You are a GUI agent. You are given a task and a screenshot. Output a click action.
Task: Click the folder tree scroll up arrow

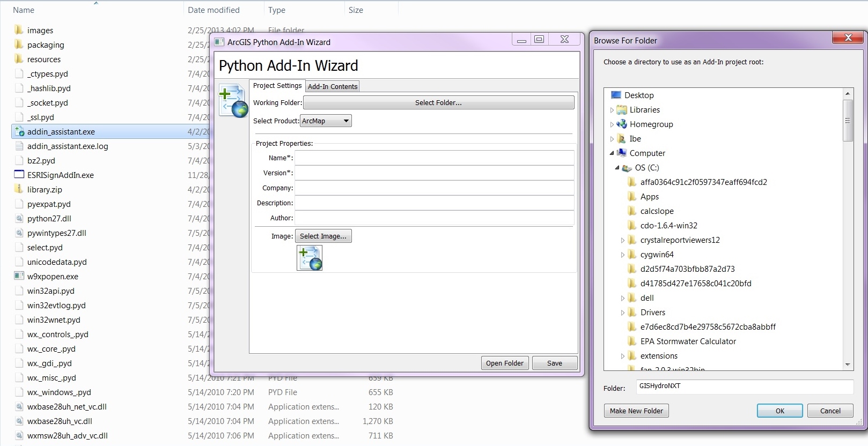(848, 94)
